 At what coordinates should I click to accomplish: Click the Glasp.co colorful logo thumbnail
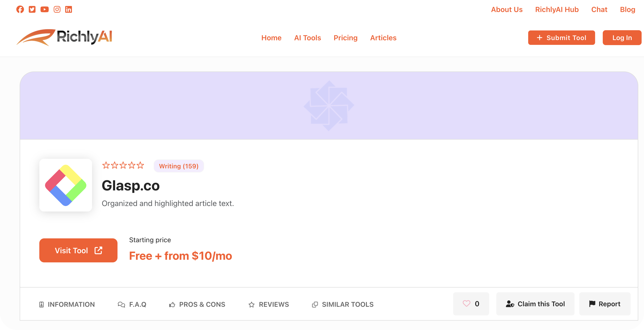coord(66,185)
